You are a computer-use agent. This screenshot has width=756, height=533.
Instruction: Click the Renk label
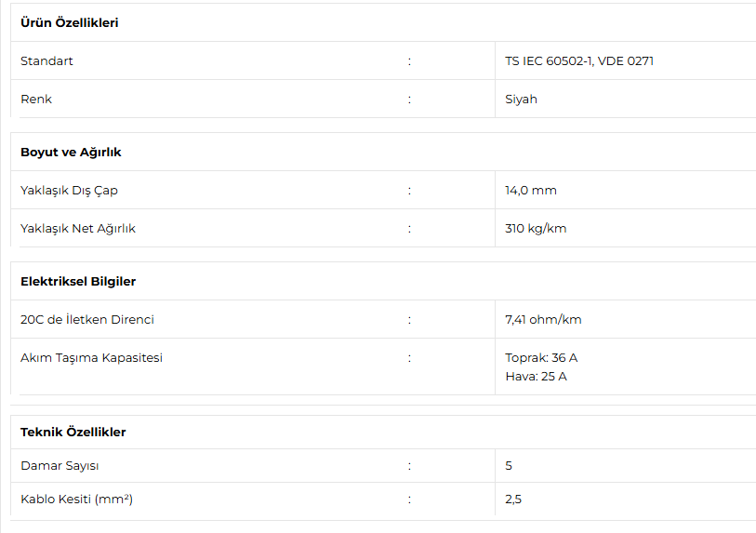[x=36, y=99]
